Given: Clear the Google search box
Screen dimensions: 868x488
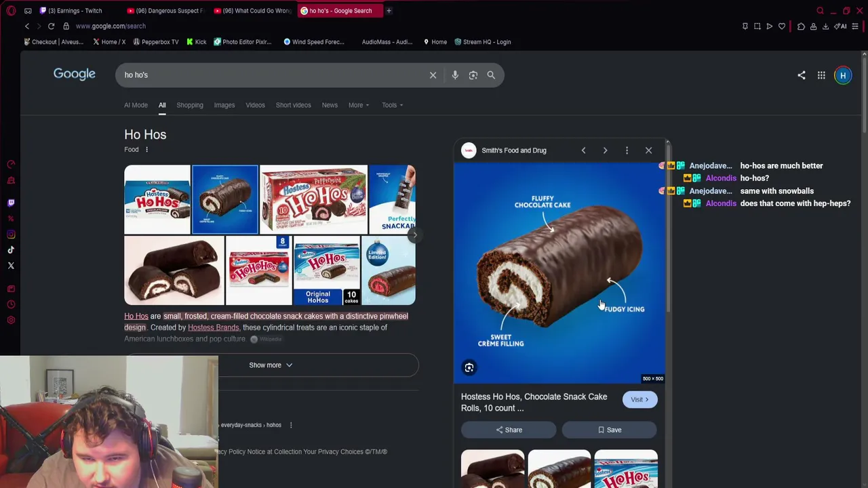Looking at the screenshot, I should (x=433, y=75).
